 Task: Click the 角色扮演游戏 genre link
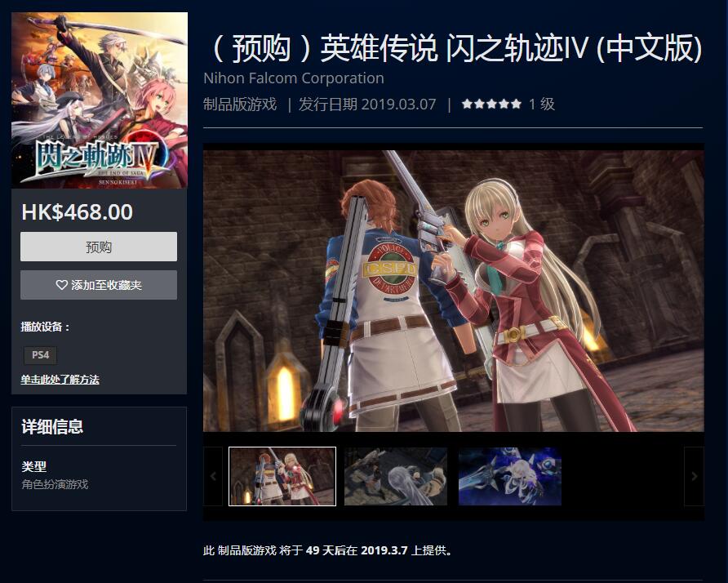[55, 484]
